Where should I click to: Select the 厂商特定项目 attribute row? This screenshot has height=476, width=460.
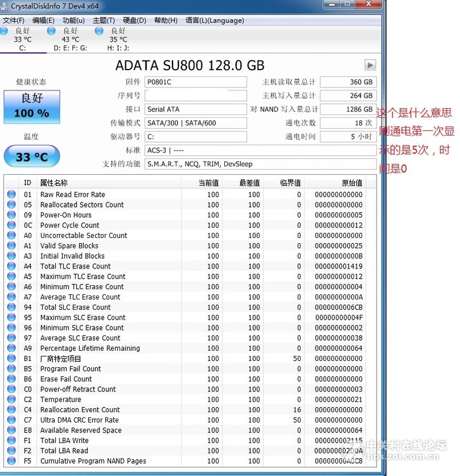click(190, 358)
